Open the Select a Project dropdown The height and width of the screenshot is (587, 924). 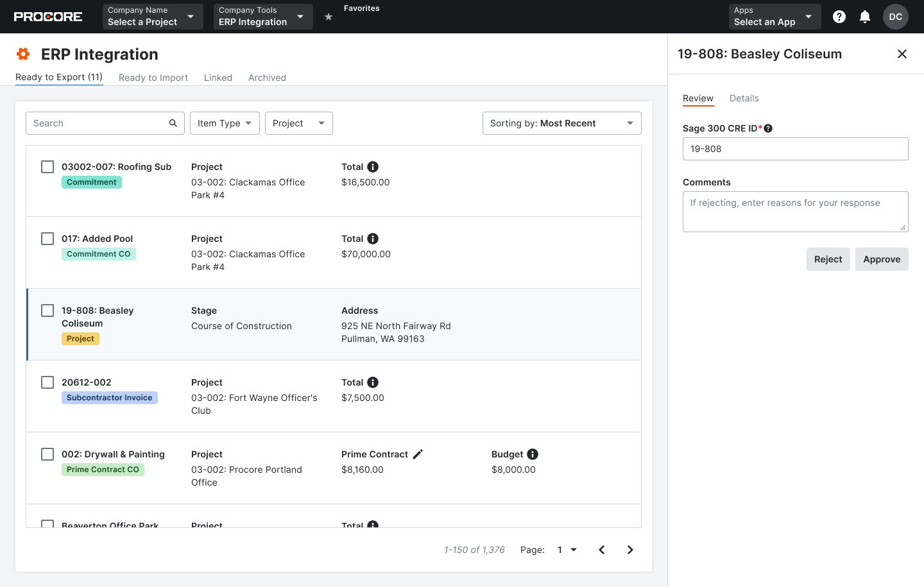pos(153,17)
